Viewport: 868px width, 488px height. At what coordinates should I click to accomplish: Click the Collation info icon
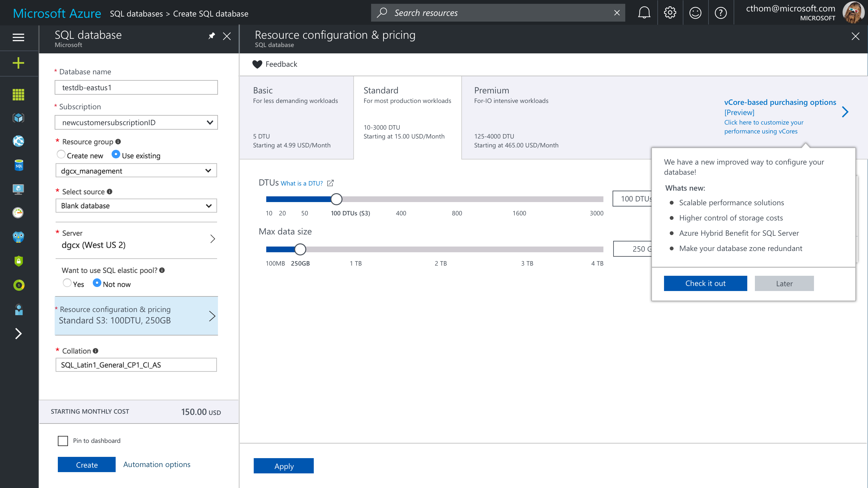click(x=95, y=351)
